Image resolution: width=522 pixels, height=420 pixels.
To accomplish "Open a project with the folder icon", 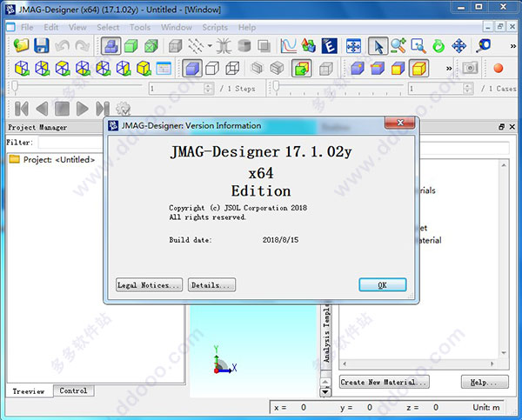I will coord(21,46).
